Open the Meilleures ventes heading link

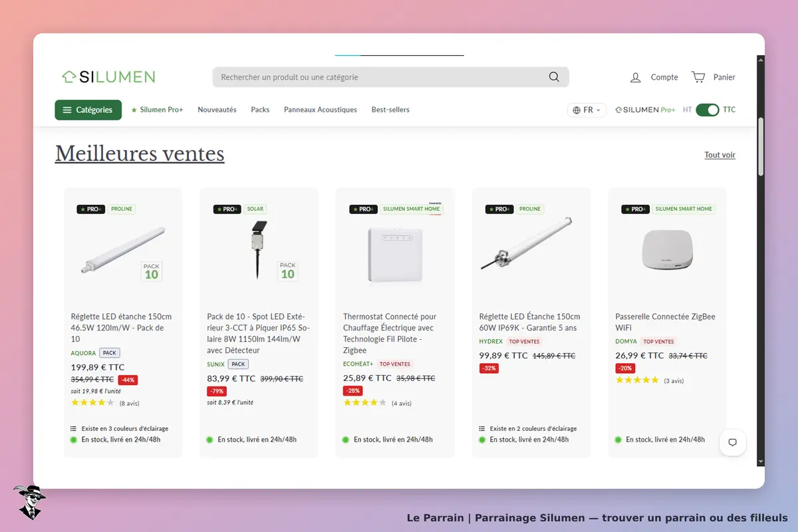click(140, 154)
